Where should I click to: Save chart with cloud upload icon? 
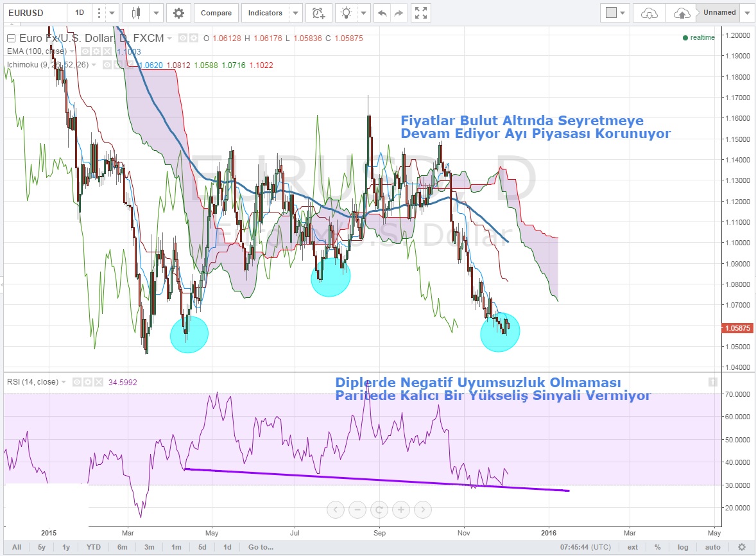tap(682, 13)
